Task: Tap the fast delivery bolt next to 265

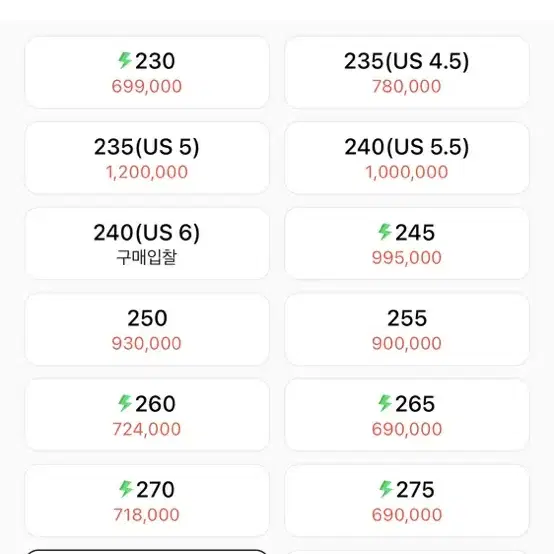Action: [x=385, y=403]
